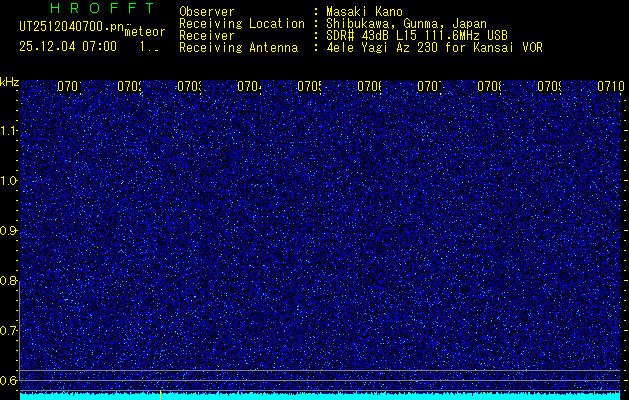
Task: Click the kHz axis unit label
Action: (9, 80)
